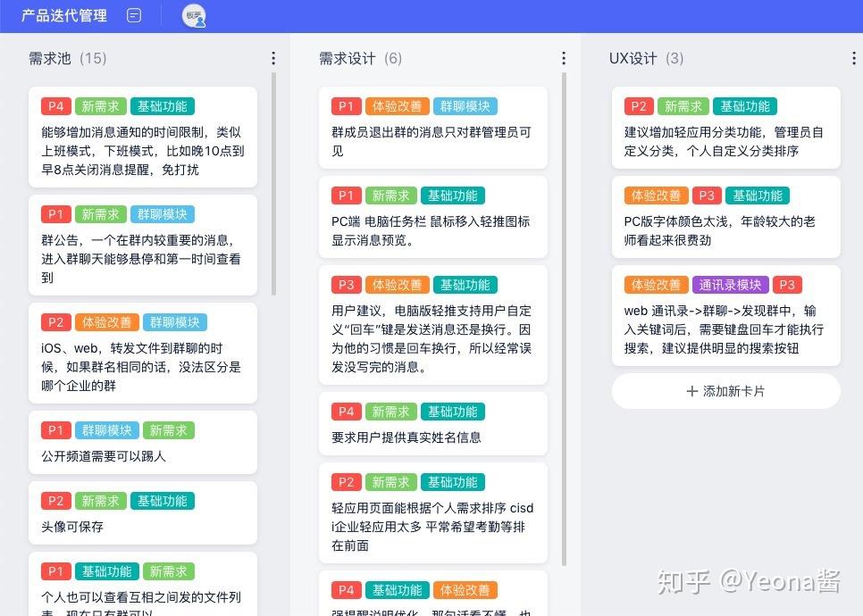Image resolution: width=863 pixels, height=616 pixels.
Task: Open card 要求用户提供真实姓名信息
Action: pyautogui.click(x=433, y=423)
